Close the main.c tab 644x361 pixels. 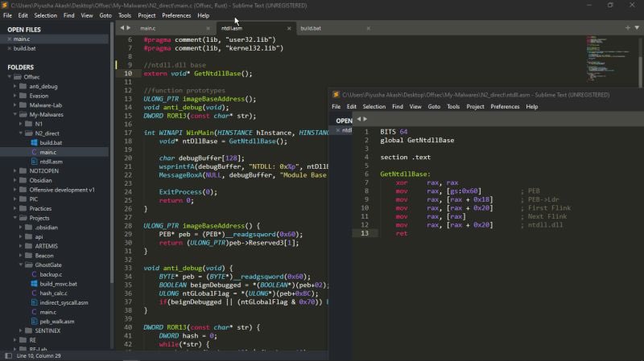coord(208,28)
